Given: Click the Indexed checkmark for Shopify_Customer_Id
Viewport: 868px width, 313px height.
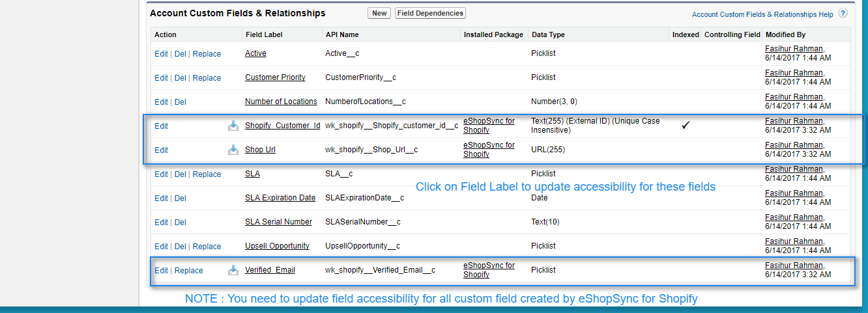Looking at the screenshot, I should [686, 126].
